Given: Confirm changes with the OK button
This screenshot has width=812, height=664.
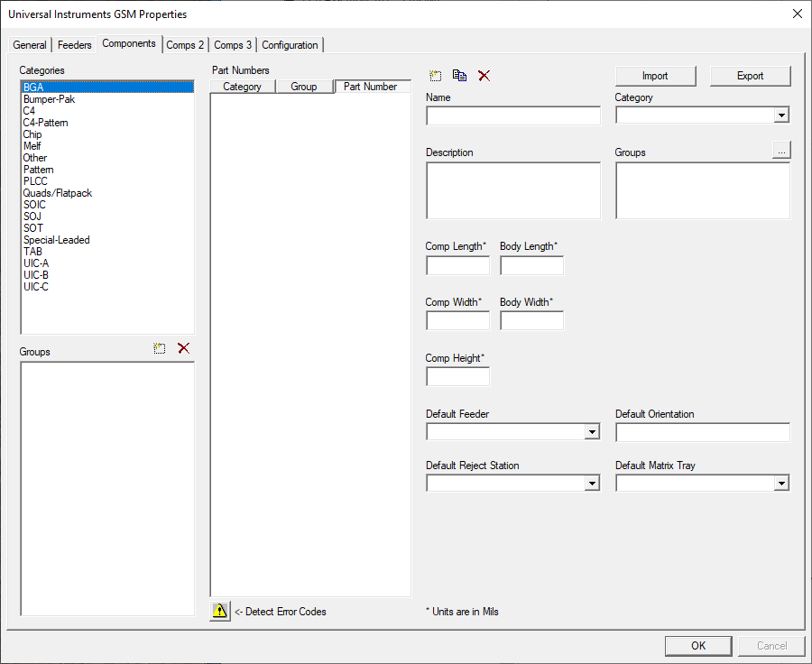Looking at the screenshot, I should coord(698,645).
